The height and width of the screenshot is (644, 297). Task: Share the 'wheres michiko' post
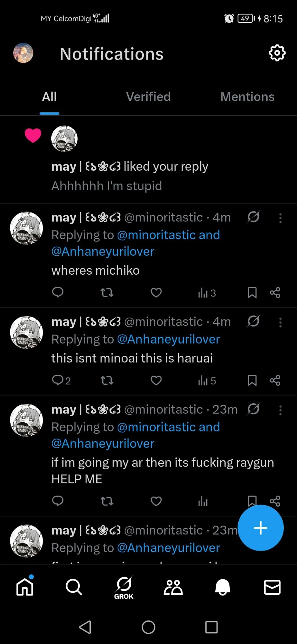275,293
